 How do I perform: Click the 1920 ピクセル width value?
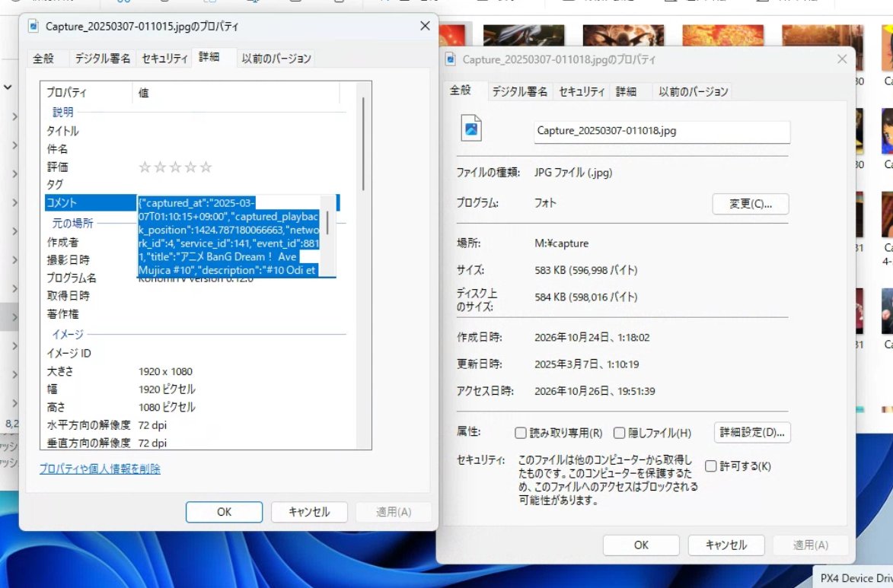pyautogui.click(x=167, y=389)
